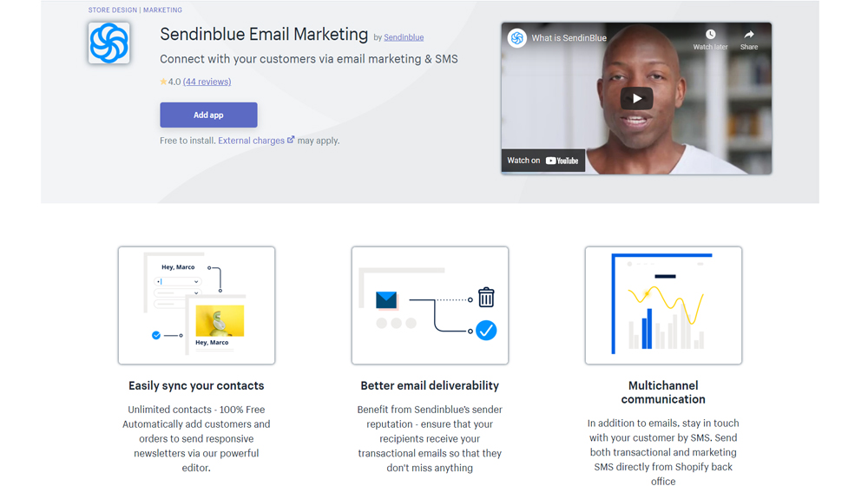
Task: Click the Add app button
Action: (x=208, y=115)
